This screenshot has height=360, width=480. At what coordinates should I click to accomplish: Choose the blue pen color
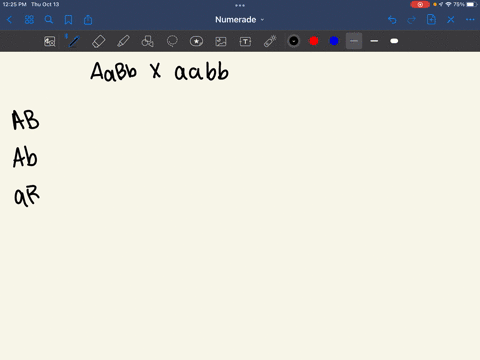[x=334, y=41]
